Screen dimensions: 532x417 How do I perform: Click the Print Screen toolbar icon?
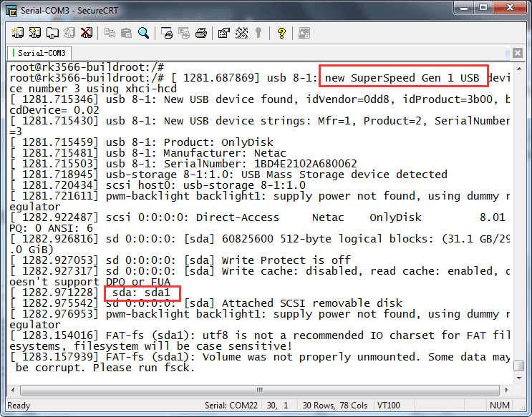click(167, 33)
